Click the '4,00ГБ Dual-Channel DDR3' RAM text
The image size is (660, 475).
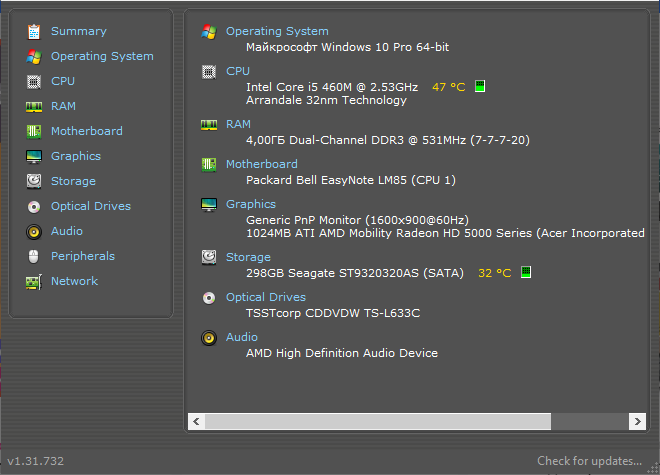click(x=325, y=140)
